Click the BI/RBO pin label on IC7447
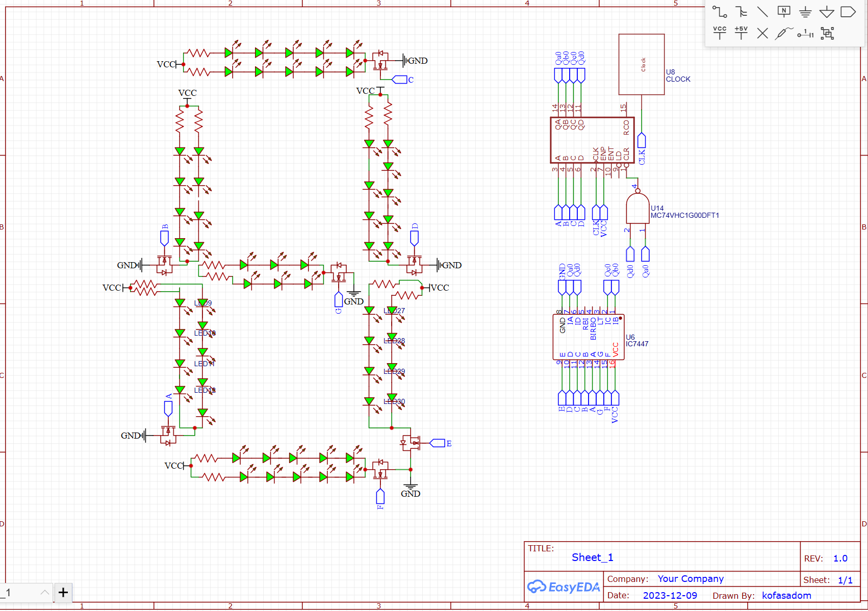868x611 pixels. point(593,328)
